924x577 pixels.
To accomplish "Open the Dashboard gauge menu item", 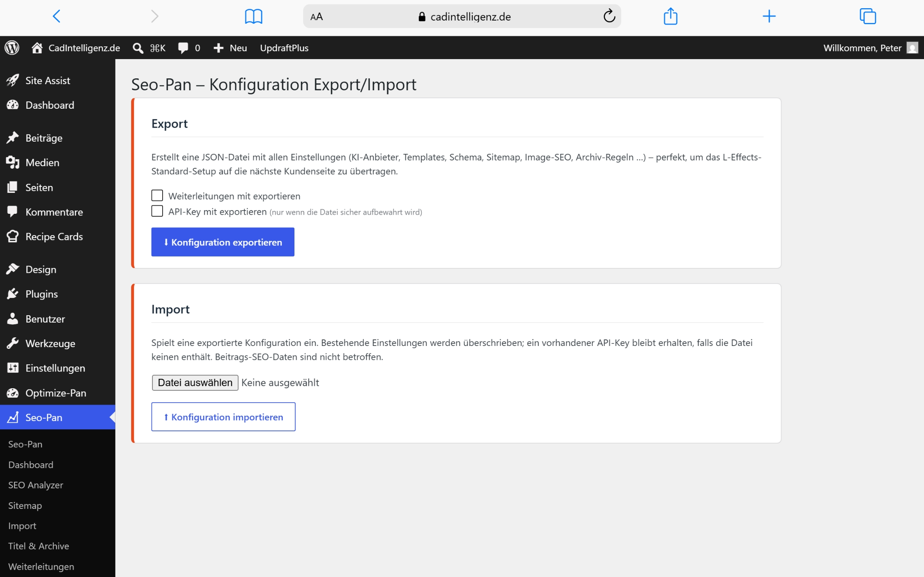I will 57,105.
